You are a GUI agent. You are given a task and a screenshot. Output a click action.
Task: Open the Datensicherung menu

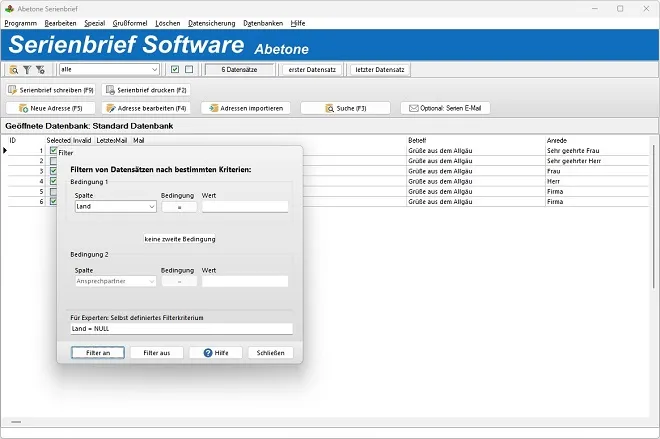click(x=212, y=23)
